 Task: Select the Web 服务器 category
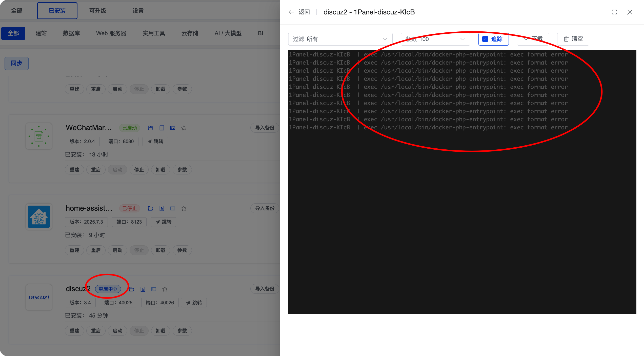[x=111, y=33]
